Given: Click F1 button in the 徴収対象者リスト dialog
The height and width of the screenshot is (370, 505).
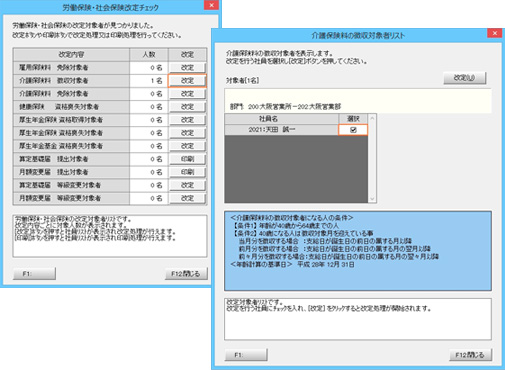Looking at the screenshot, I should point(246,355).
